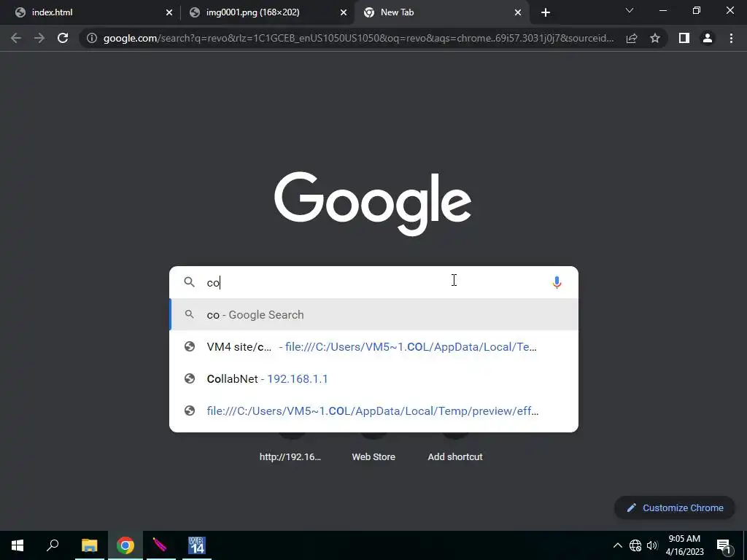This screenshot has height=560, width=747.
Task: Start voice search with microphone icon
Action: pyautogui.click(x=557, y=282)
